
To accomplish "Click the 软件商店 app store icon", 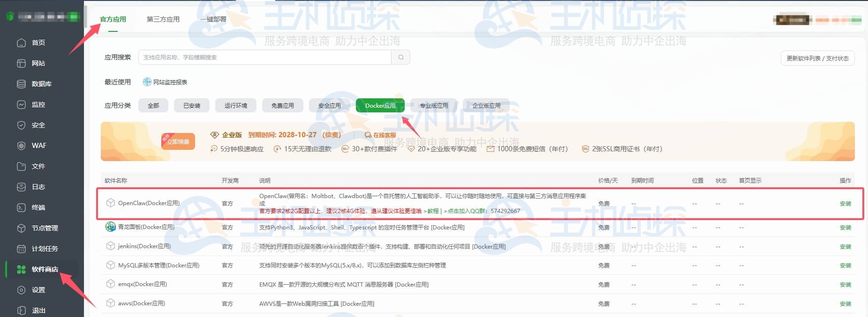I will pos(21,269).
